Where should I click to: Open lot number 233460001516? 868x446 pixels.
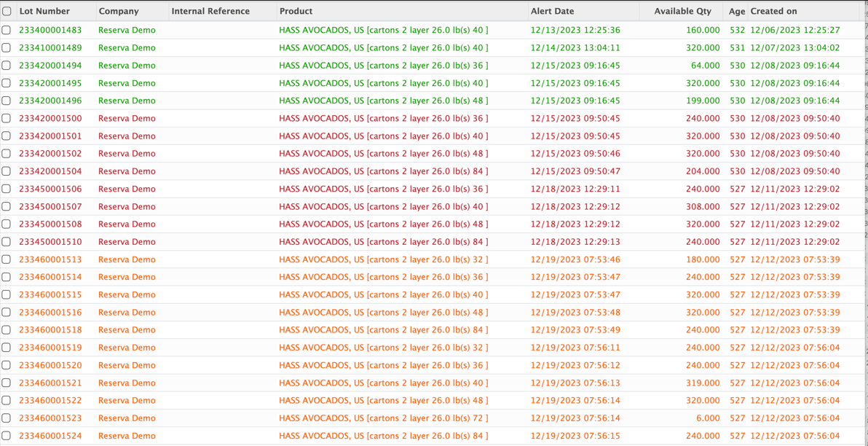50,313
